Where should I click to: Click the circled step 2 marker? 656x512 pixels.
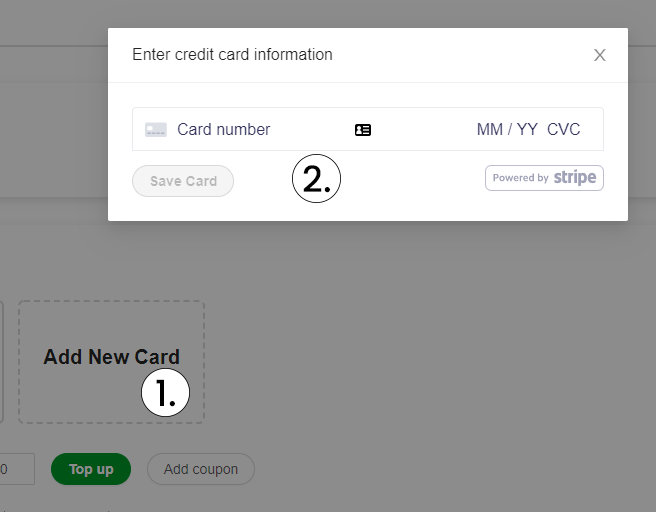click(316, 180)
